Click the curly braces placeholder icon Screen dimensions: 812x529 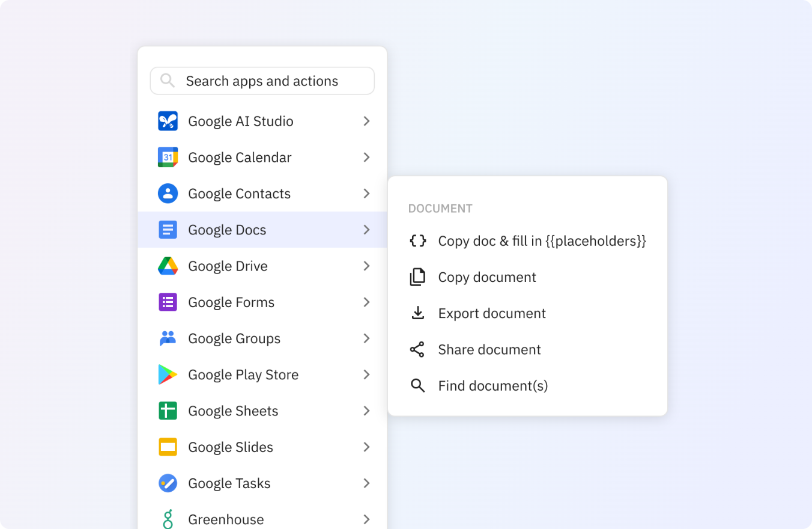pyautogui.click(x=417, y=241)
